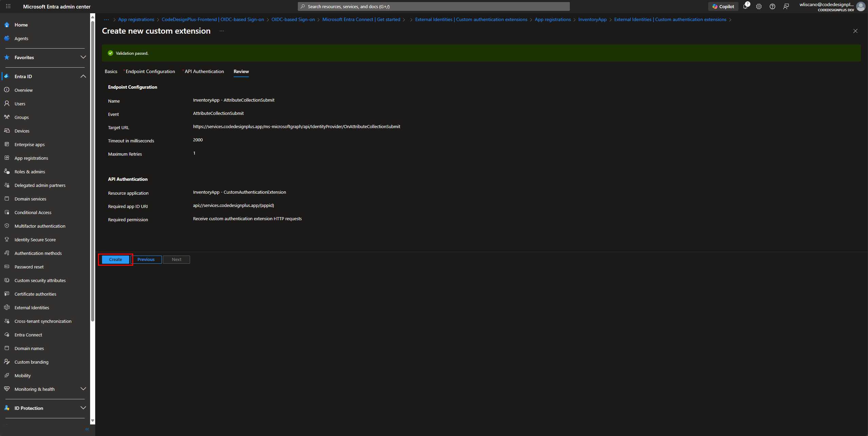The width and height of the screenshot is (868, 436).
Task: Click sidebar scrollbar down arrow
Action: coord(92,421)
